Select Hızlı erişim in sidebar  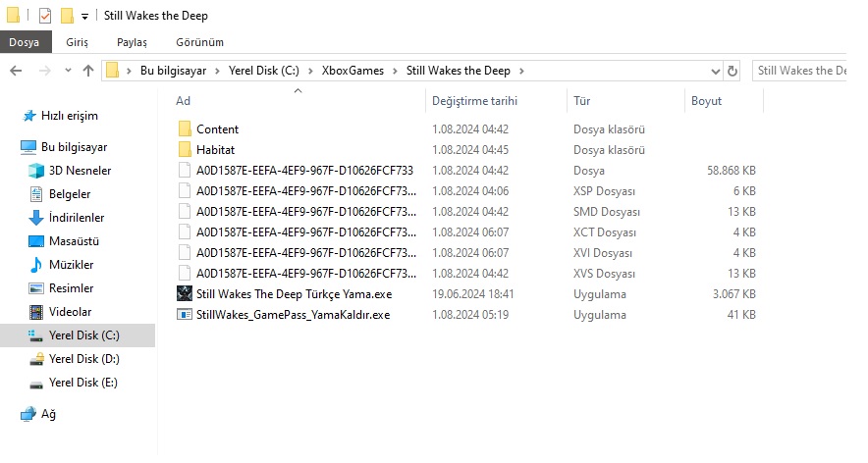69,116
